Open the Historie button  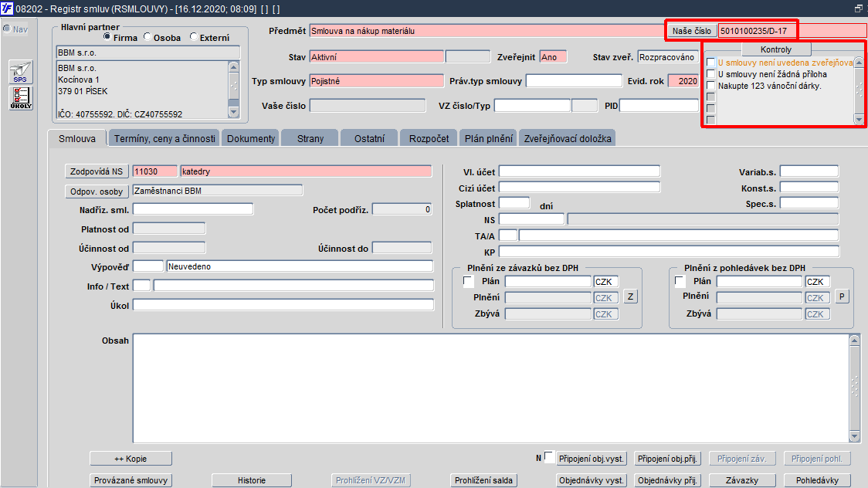coord(252,480)
